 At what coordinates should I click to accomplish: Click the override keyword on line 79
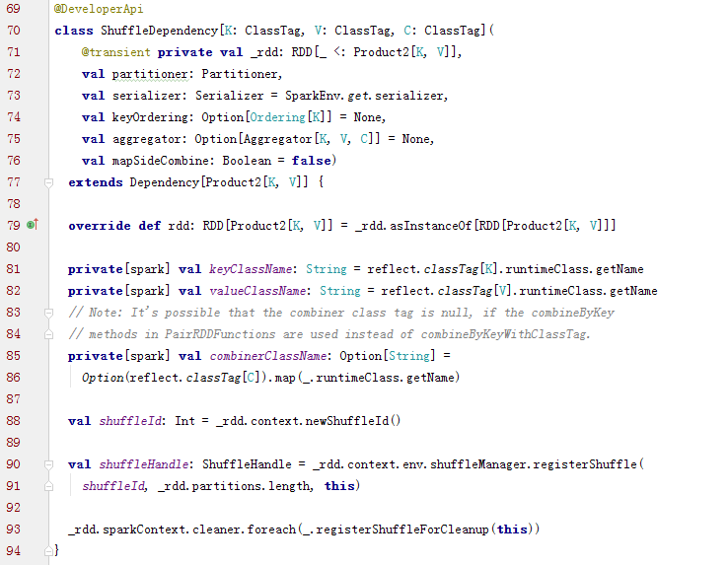(x=100, y=226)
